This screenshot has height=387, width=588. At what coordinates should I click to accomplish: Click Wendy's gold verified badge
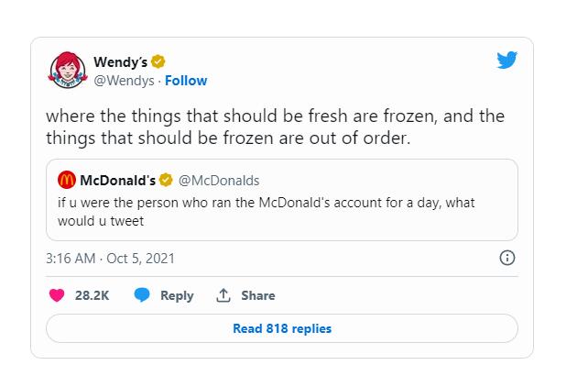click(x=158, y=62)
